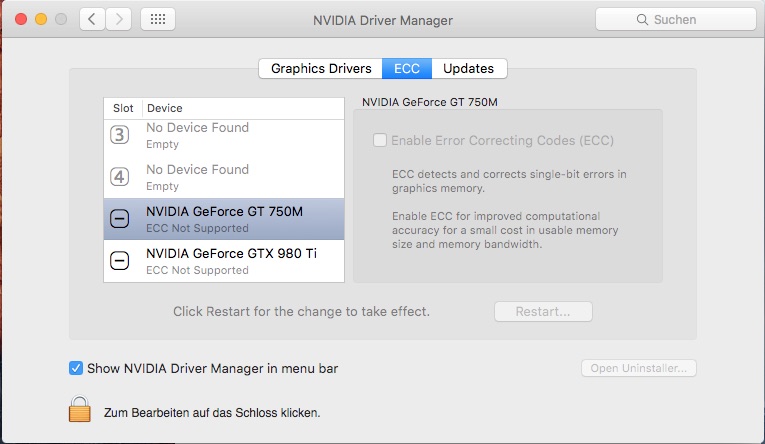Click the search magnifier icon
The height and width of the screenshot is (444, 765).
(x=642, y=20)
